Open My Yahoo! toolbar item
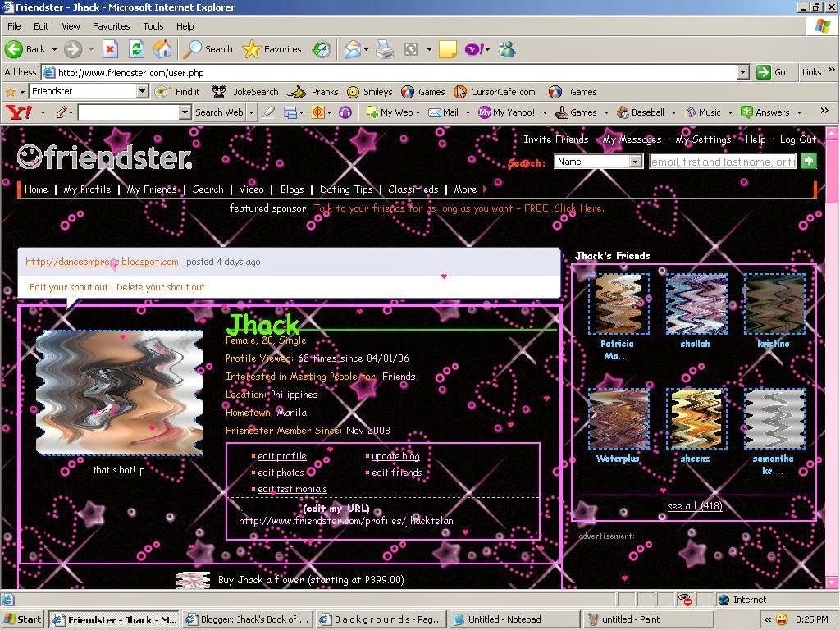This screenshot has width=840, height=630. [x=506, y=112]
